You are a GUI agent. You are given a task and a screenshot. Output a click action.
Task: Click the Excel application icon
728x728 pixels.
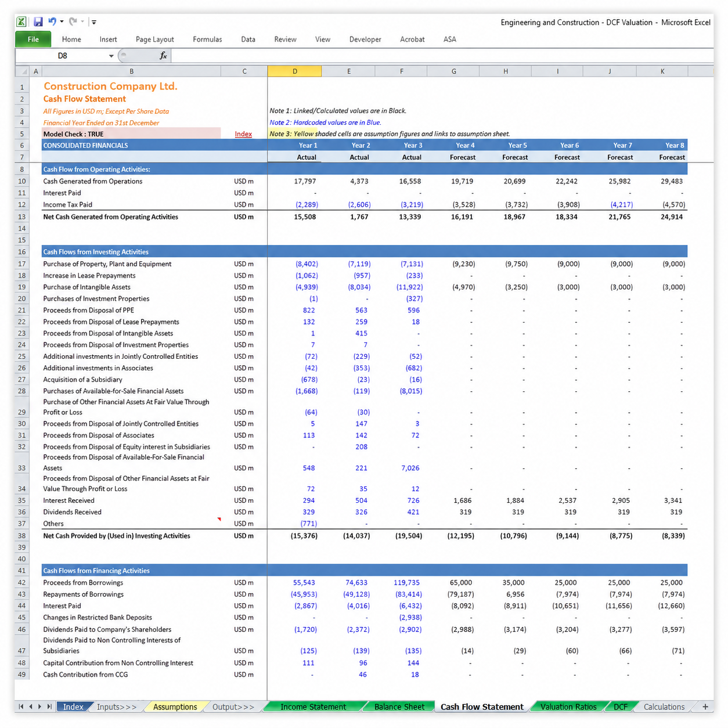(21, 22)
